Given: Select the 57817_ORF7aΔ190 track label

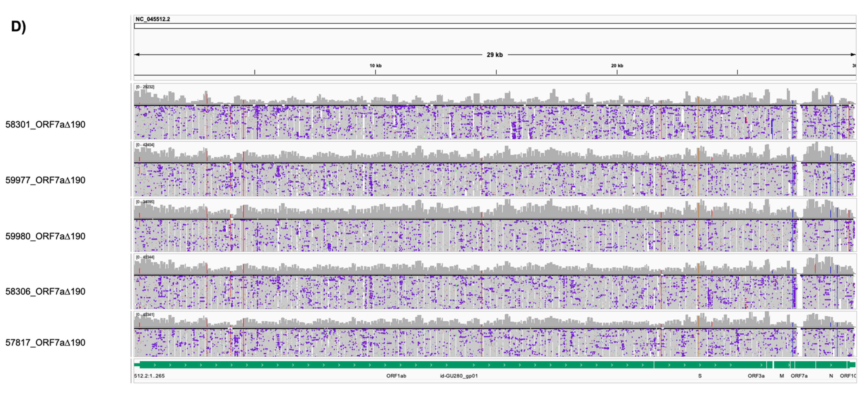Looking at the screenshot, I should tap(45, 342).
